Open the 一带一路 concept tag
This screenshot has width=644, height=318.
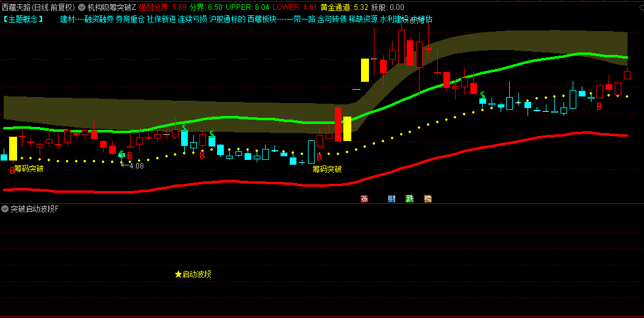(301, 19)
